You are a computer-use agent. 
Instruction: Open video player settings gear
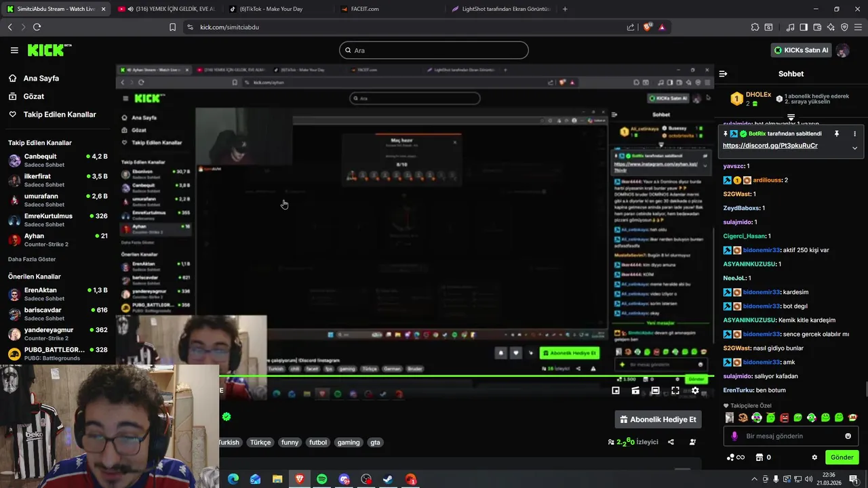click(x=695, y=390)
